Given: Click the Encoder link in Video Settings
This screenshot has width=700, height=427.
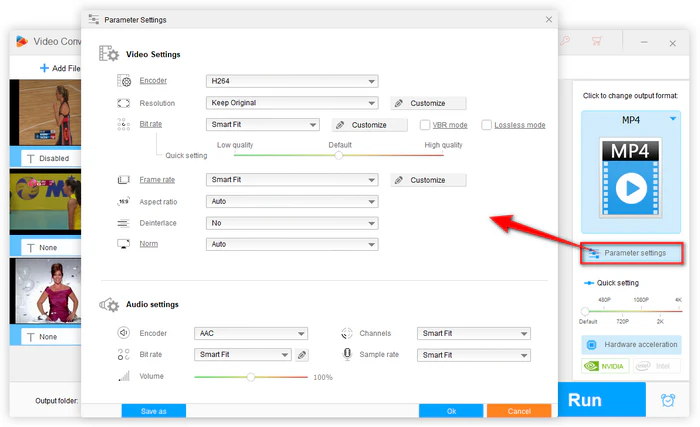Looking at the screenshot, I should 153,80.
